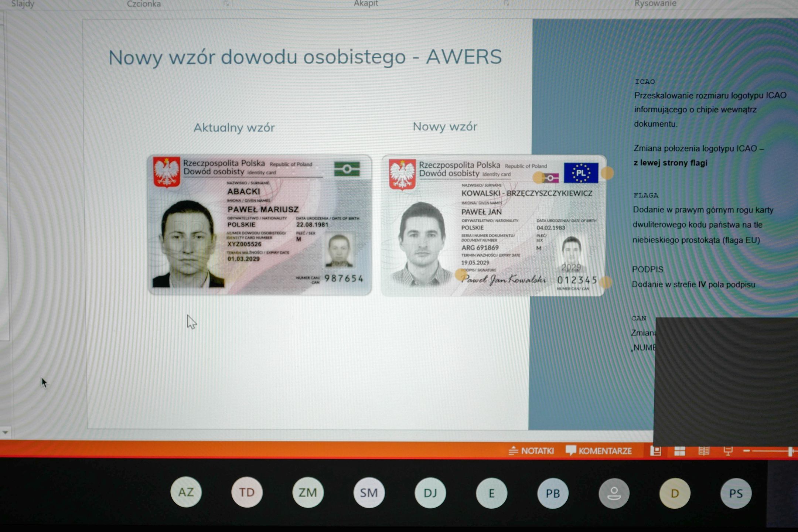Screen dimensions: 798x532
Task: Click the PS participant circle
Action: [x=736, y=492]
